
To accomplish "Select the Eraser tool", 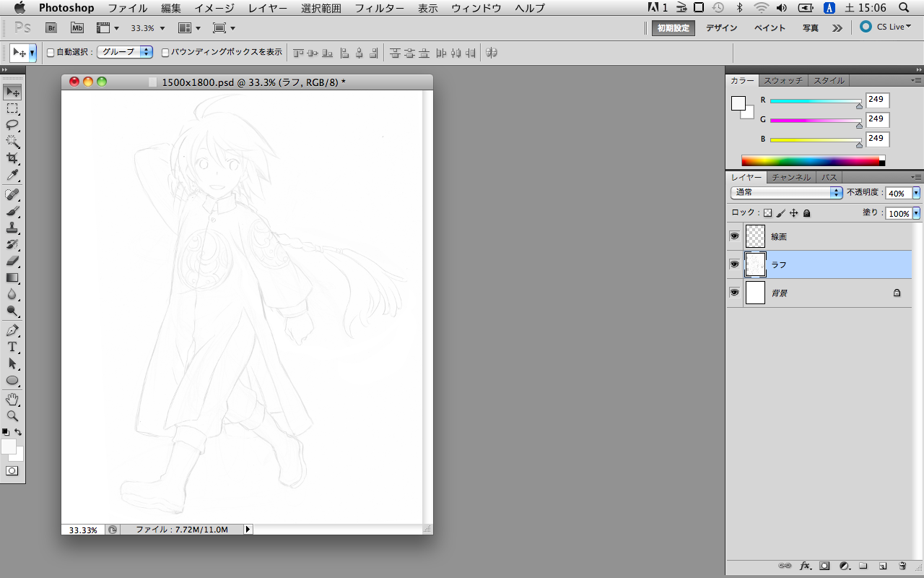I will click(12, 261).
